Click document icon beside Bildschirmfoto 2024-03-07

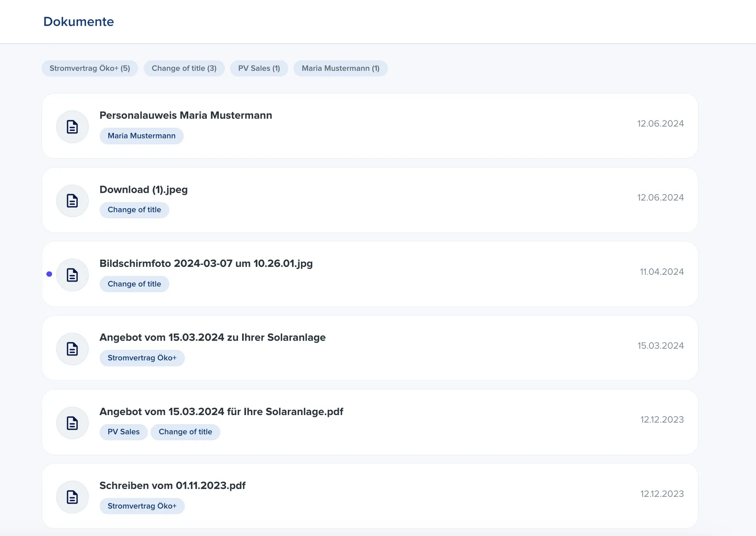pos(72,275)
